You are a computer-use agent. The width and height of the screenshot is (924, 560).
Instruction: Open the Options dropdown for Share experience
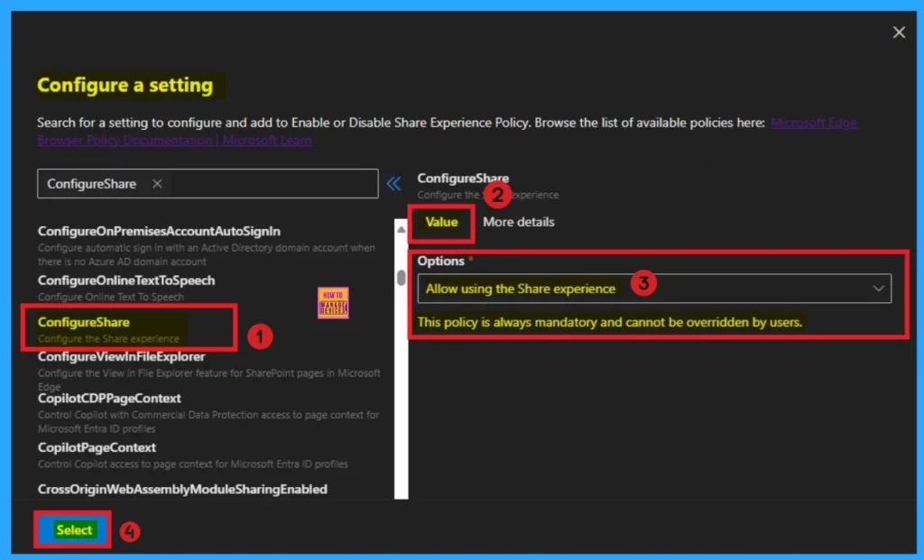pos(654,289)
